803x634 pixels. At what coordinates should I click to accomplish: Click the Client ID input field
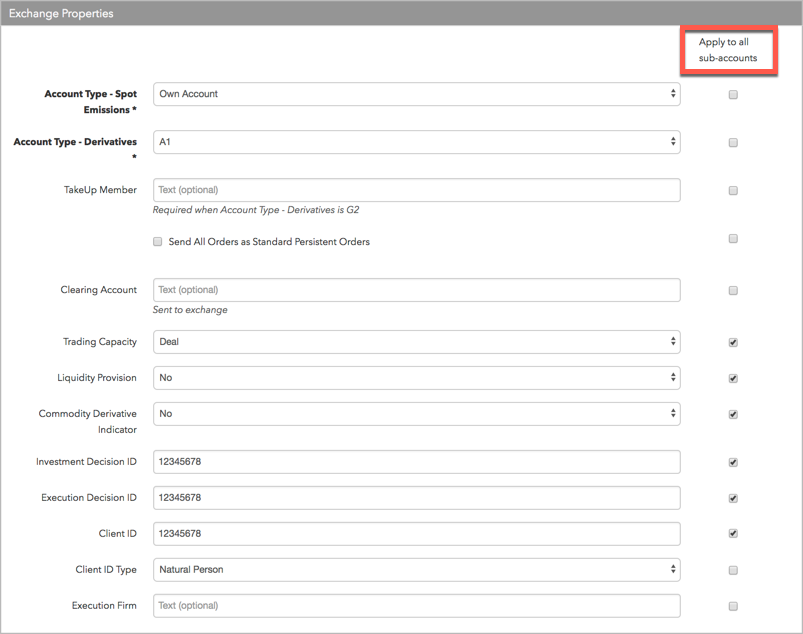[x=416, y=534]
